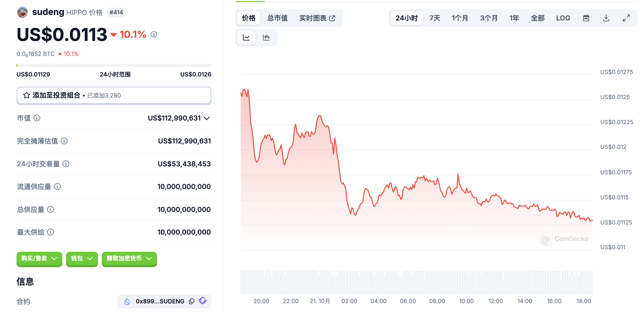
Task: Click the info icon beside 流通供应量
Action: [x=57, y=187]
